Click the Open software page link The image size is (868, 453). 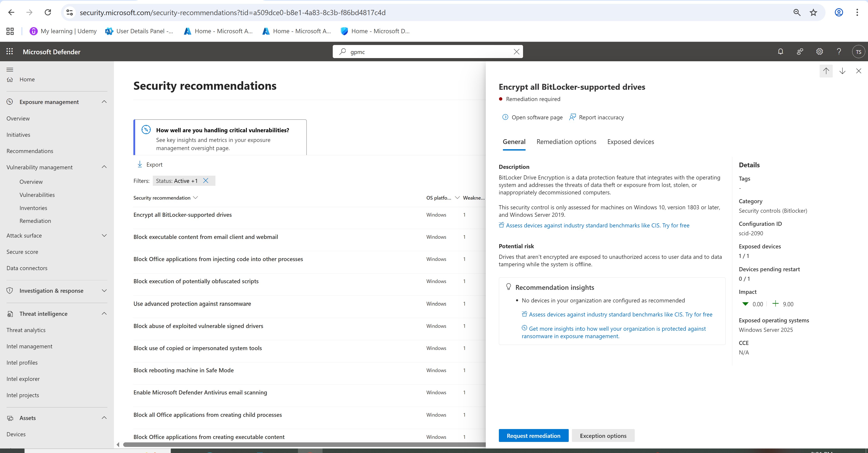(x=537, y=117)
